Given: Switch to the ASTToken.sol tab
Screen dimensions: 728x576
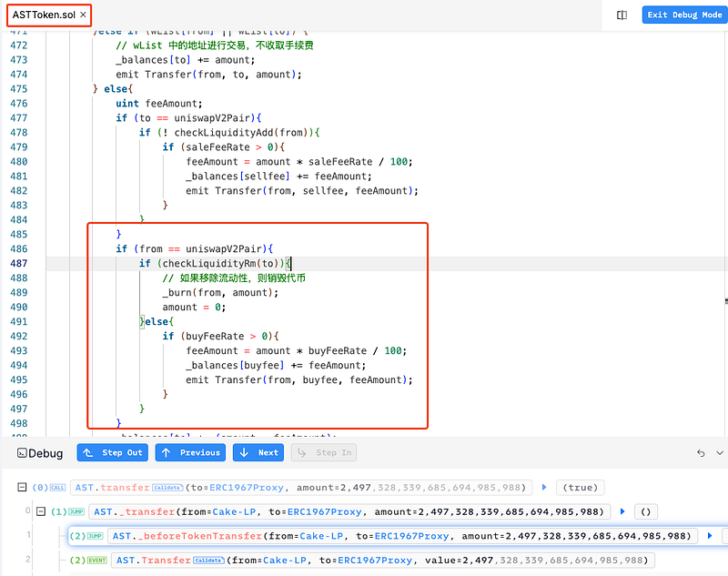Looking at the screenshot, I should (43, 15).
